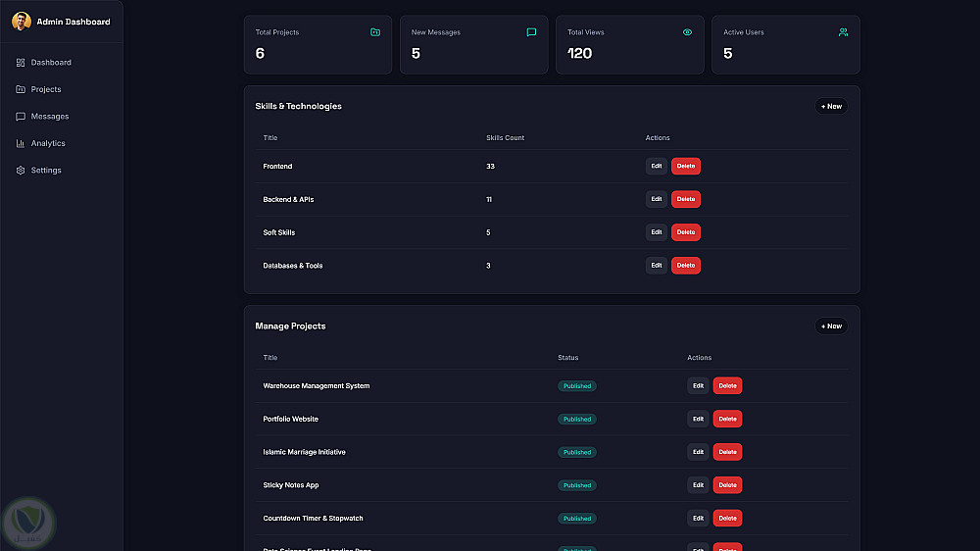
Task: Click the folder icon on Total Projects card
Action: coord(375,32)
